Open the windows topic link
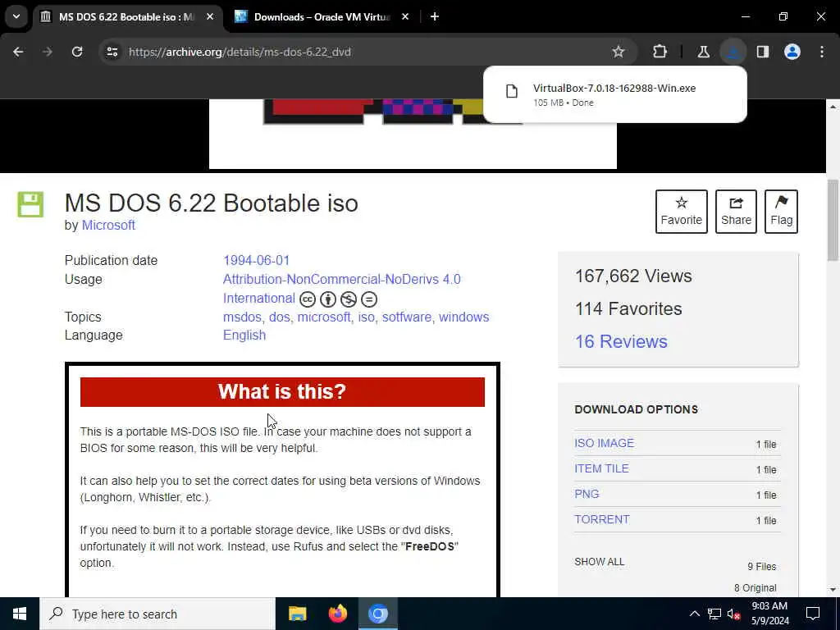840x630 pixels. click(464, 317)
